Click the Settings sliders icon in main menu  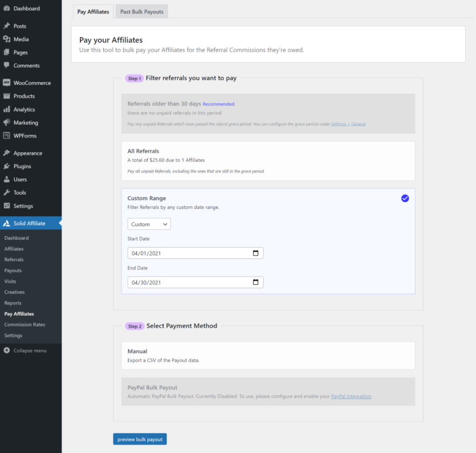pos(7,206)
